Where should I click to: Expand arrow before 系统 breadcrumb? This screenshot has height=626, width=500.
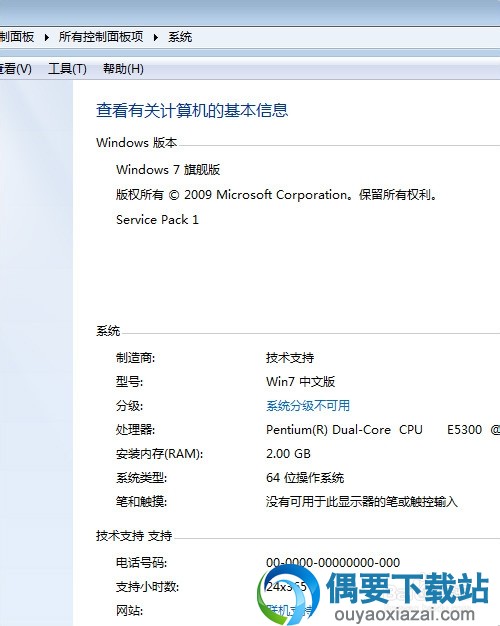click(156, 38)
